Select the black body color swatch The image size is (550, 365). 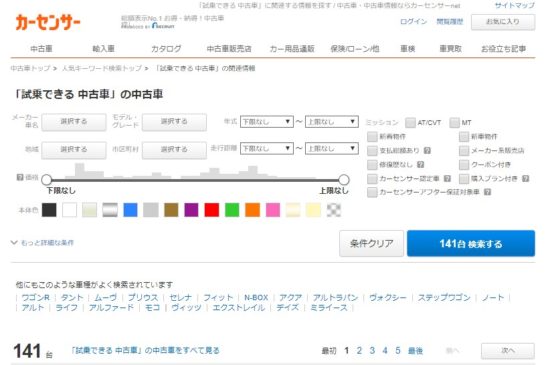point(49,210)
